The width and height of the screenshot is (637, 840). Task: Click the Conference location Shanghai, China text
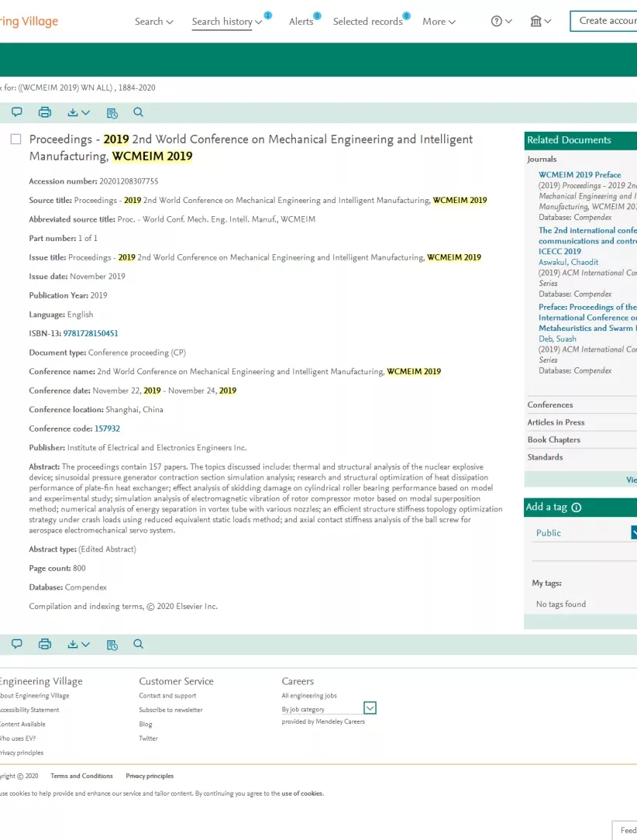click(x=135, y=409)
